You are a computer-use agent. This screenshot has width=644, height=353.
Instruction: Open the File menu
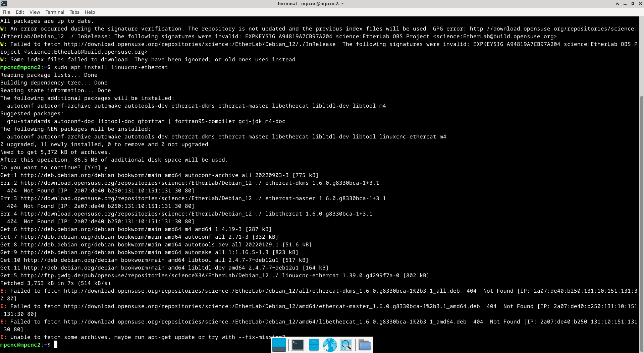pos(6,12)
